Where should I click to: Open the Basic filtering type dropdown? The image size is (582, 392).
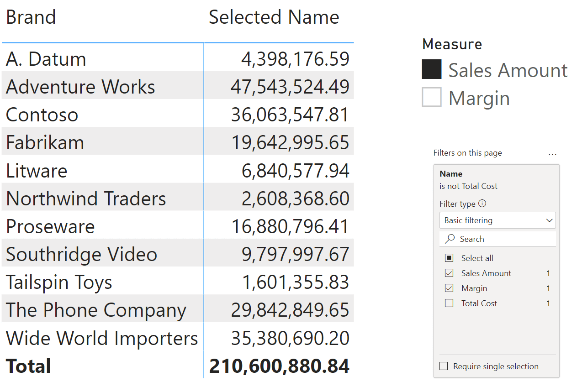[x=497, y=220]
